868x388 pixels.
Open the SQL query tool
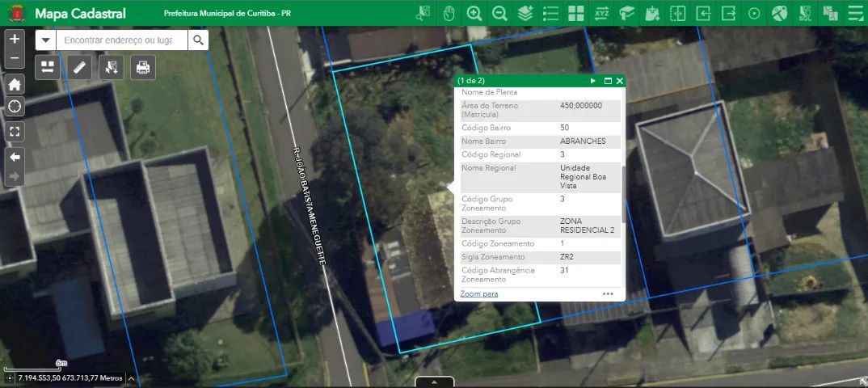804,13
